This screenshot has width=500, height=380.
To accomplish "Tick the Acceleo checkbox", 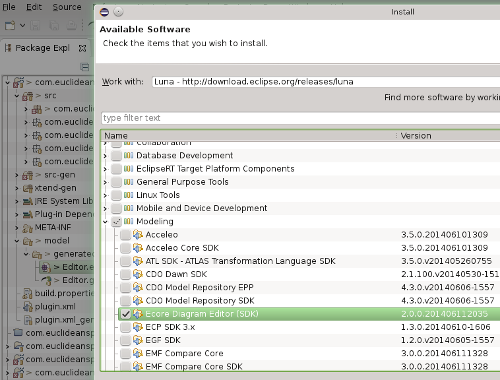I will (125, 235).
